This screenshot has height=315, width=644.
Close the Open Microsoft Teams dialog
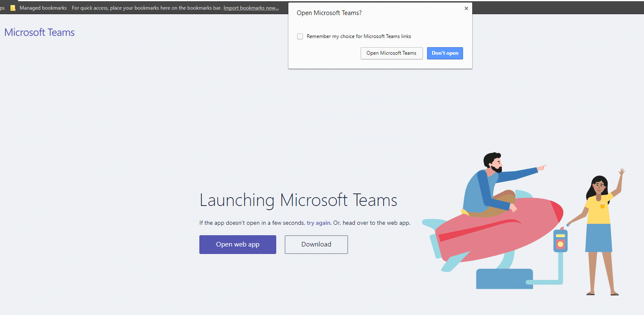(x=466, y=8)
